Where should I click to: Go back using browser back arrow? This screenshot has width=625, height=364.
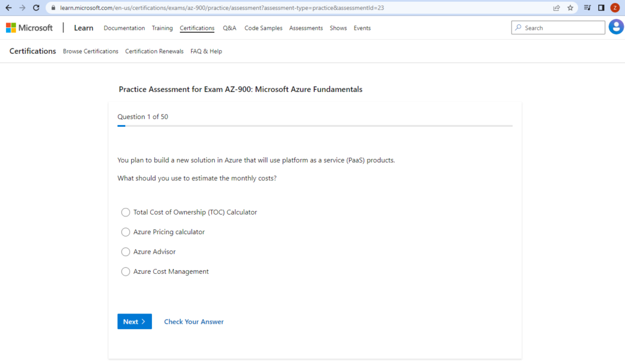point(9,7)
